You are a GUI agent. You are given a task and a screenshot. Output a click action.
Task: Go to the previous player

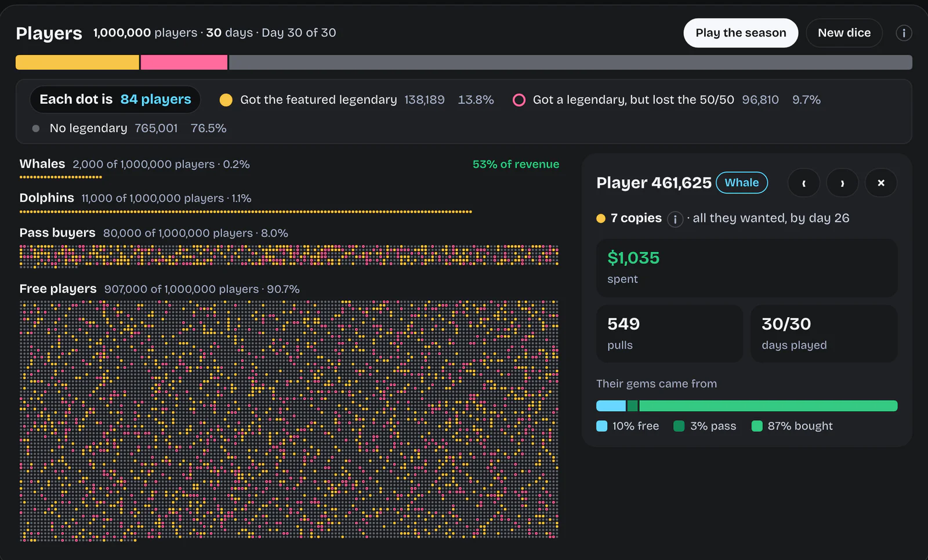804,183
